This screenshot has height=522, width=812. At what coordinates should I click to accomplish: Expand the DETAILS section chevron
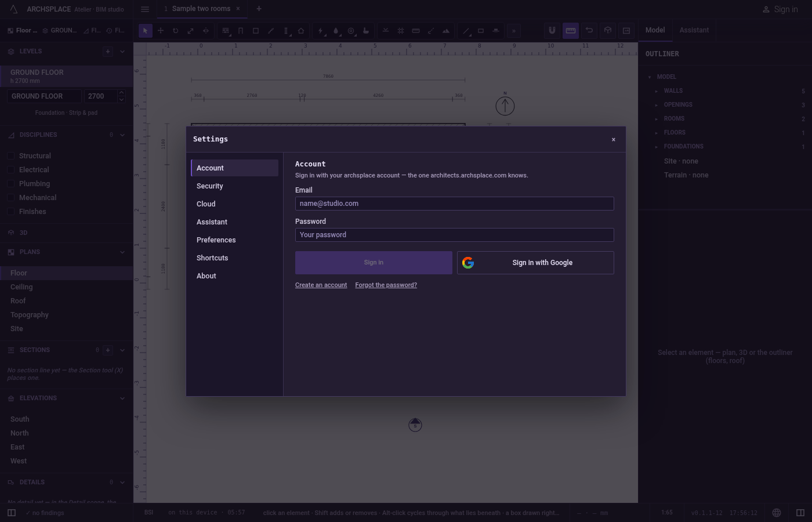tap(122, 482)
